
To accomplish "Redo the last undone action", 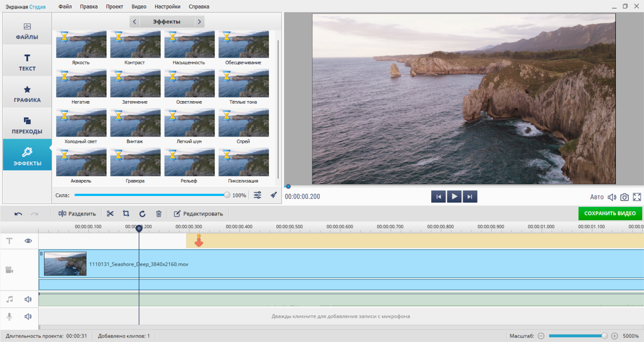I will [35, 214].
